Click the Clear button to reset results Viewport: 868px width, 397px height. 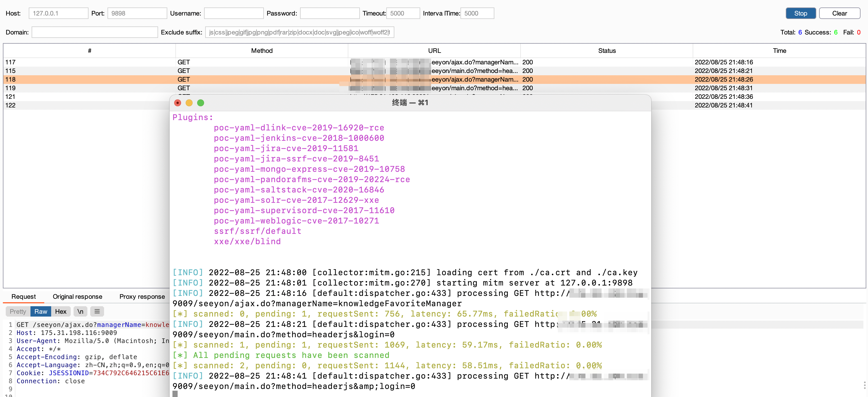(839, 13)
